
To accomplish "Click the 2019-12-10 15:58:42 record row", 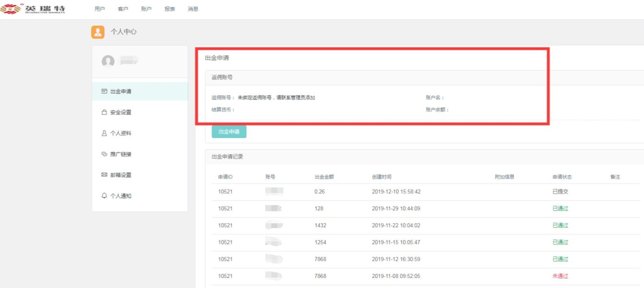I will click(426, 192).
